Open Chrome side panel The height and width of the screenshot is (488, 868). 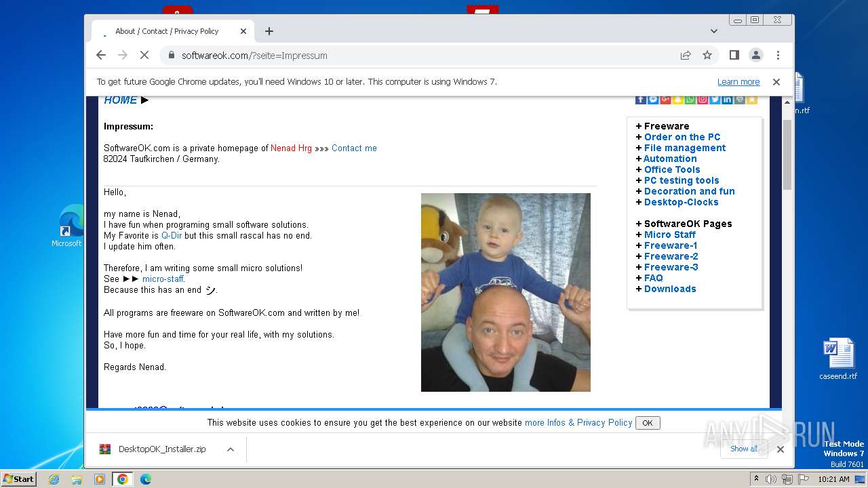[734, 55]
